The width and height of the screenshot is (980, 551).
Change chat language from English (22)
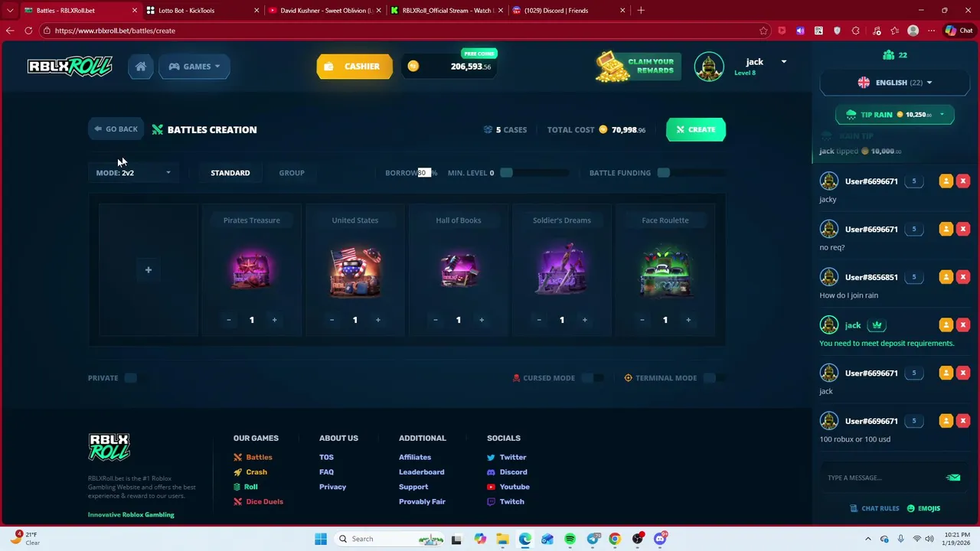894,83
